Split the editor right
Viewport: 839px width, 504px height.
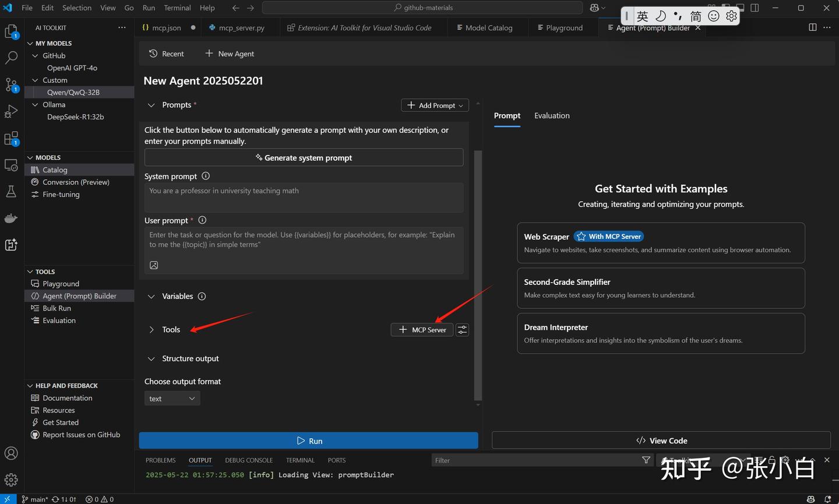(812, 27)
